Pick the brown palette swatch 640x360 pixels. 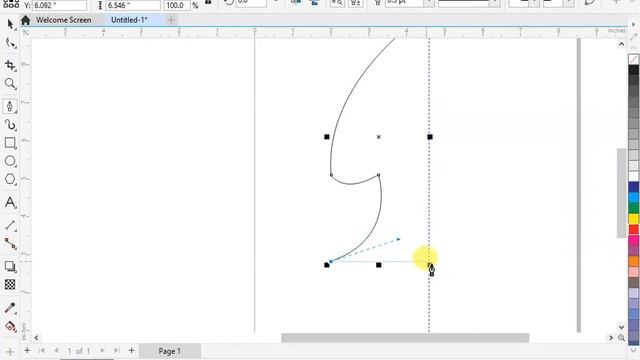point(633,282)
